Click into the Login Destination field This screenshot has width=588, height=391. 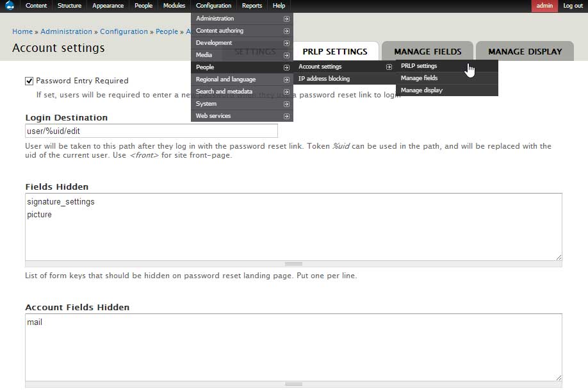click(x=151, y=130)
